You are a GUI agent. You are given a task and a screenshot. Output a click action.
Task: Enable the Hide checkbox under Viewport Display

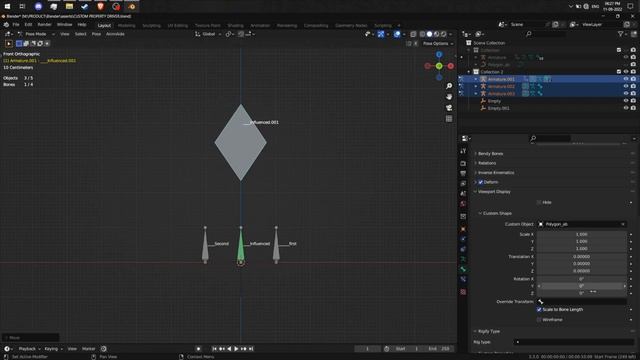click(x=539, y=202)
